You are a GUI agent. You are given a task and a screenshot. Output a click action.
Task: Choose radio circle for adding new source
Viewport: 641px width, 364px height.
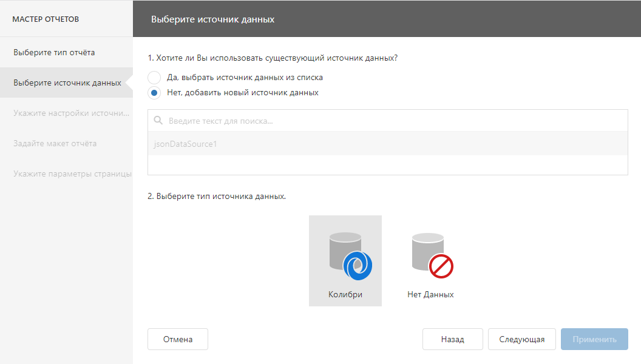(154, 93)
